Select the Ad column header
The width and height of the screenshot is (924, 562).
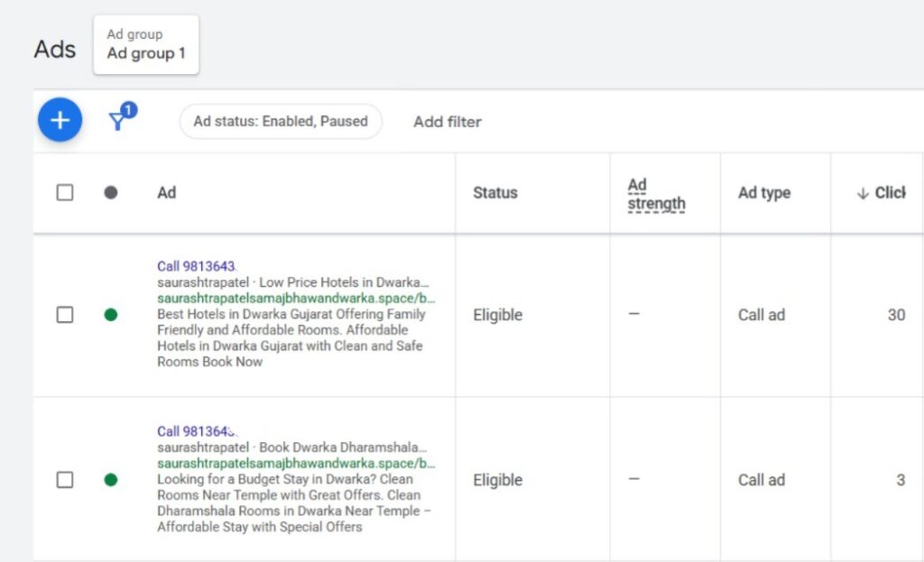166,192
